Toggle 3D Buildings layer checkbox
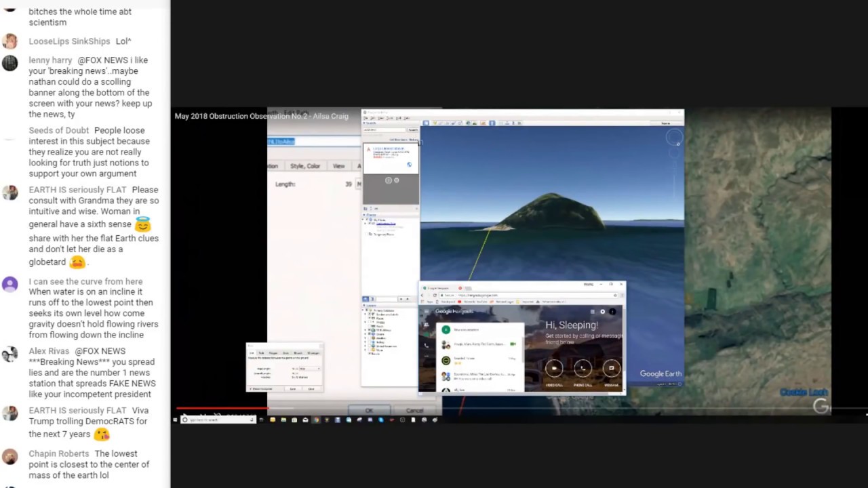Viewport: 868px width, 488px height. [x=370, y=330]
